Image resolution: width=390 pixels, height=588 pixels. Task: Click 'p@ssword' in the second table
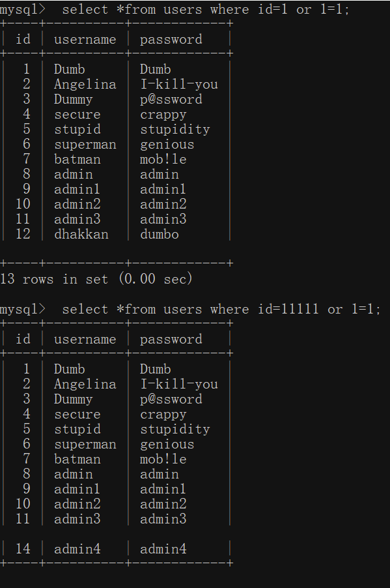171,400
